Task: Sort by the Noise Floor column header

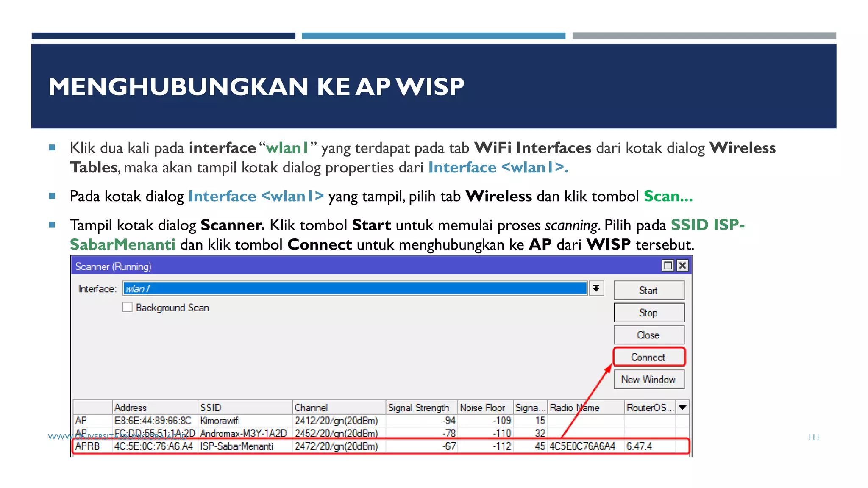Action: 486,408
